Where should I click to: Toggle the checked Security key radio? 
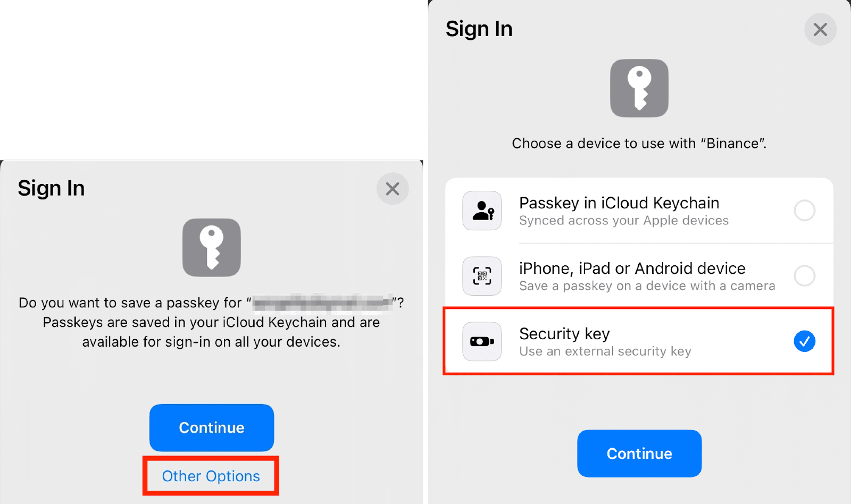click(804, 341)
